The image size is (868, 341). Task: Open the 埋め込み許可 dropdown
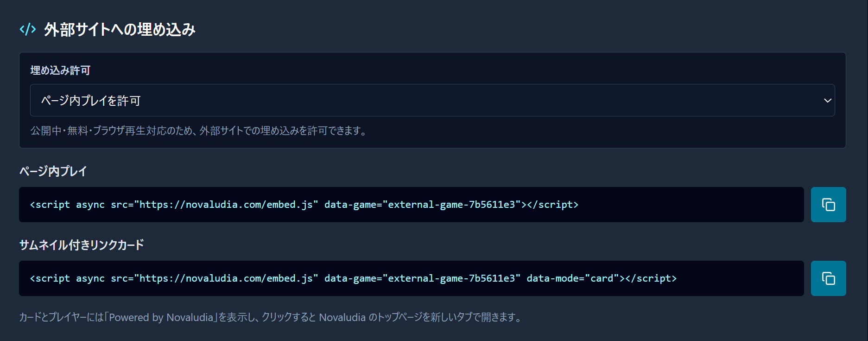[x=432, y=100]
